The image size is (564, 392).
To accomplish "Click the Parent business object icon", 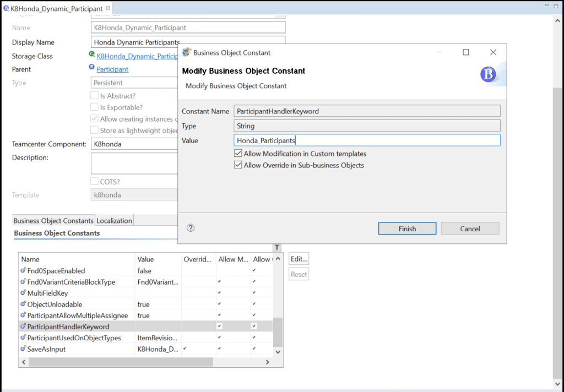I will (91, 68).
